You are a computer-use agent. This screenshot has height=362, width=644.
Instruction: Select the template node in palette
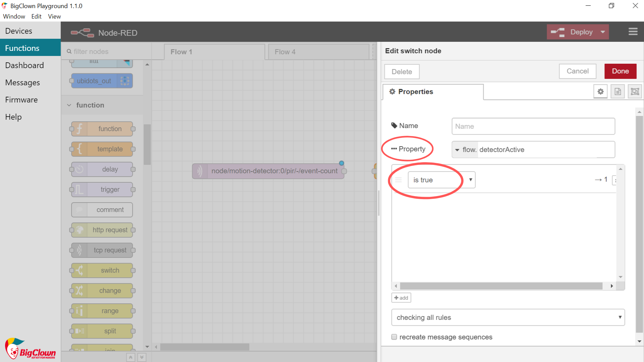click(102, 149)
